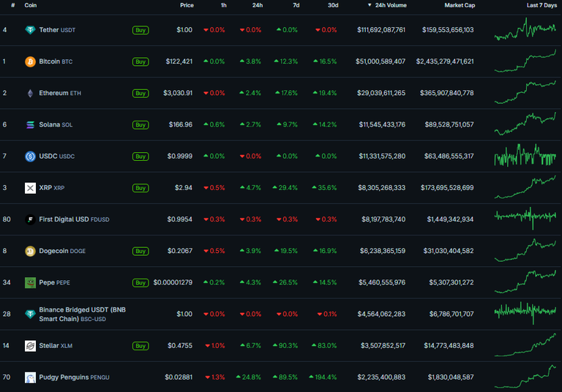Image resolution: width=562 pixels, height=392 pixels.
Task: Click Buy button for Pepe
Action: coord(140,283)
